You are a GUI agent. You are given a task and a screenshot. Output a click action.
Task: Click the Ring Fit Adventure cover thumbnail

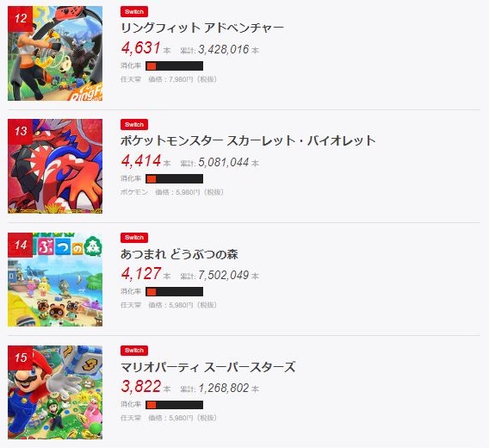point(55,53)
